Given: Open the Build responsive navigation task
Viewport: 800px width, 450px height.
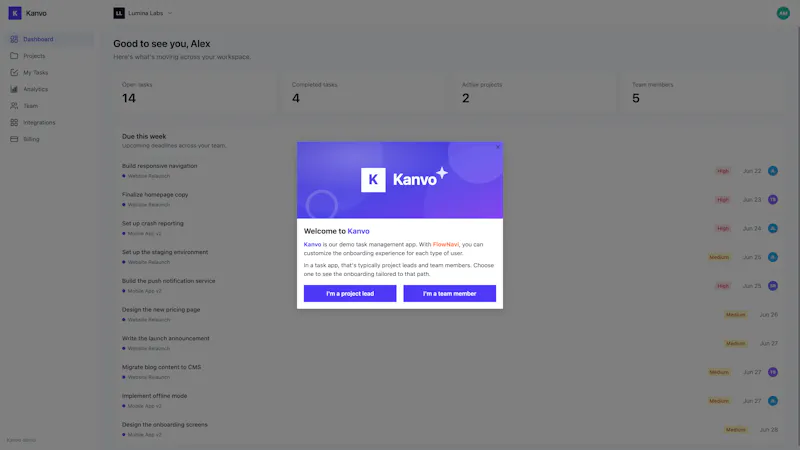Looking at the screenshot, I should click(x=159, y=166).
